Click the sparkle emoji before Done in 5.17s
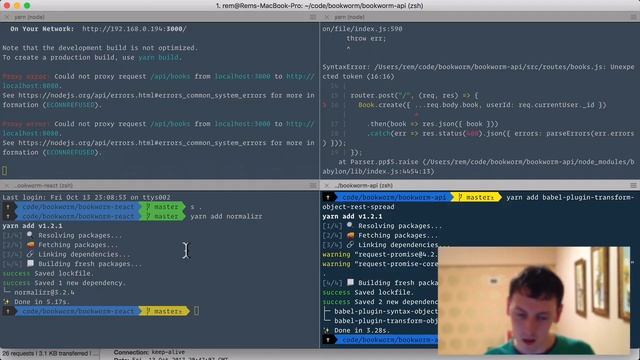Viewport: 640px width, 360px height. tap(7, 302)
